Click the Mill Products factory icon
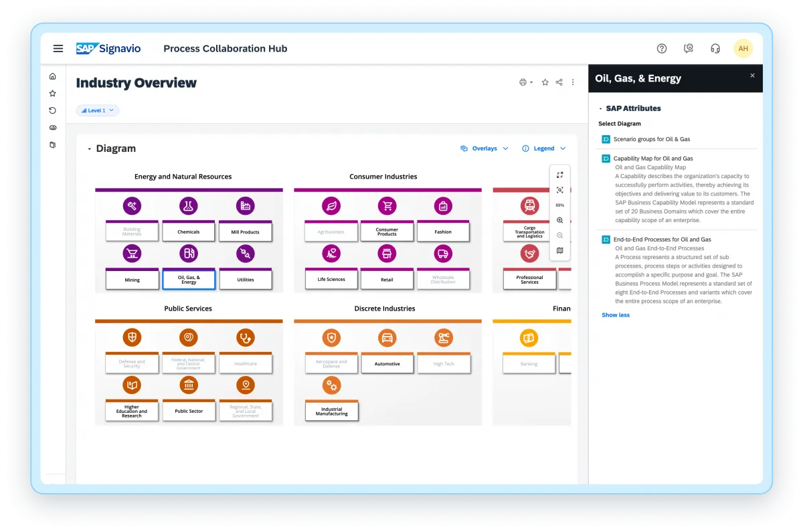Screen dimensions: 803x532 point(246,206)
